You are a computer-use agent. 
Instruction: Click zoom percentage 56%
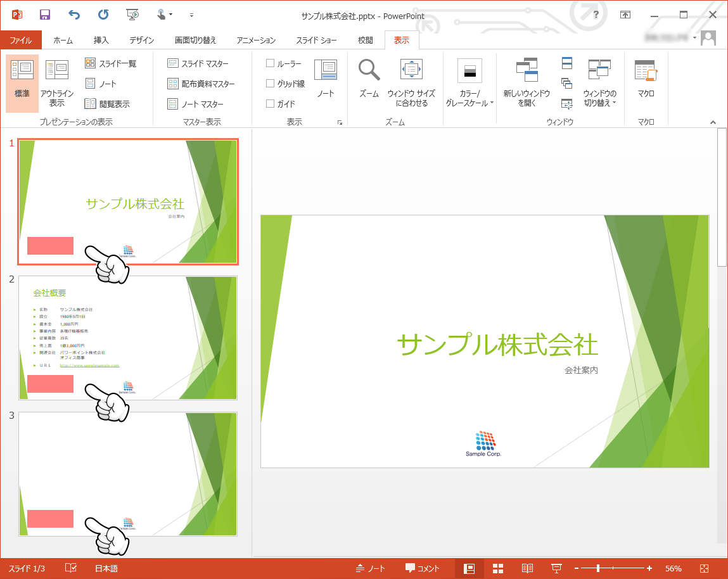[674, 568]
